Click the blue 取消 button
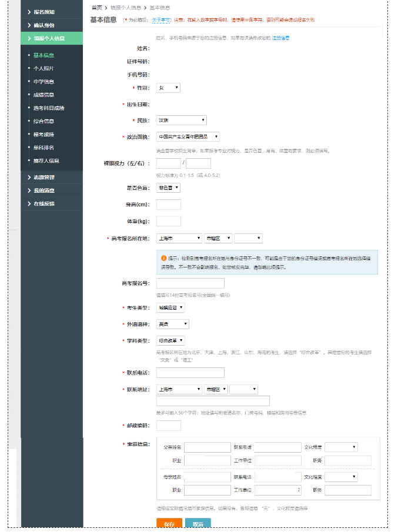 pos(198,524)
